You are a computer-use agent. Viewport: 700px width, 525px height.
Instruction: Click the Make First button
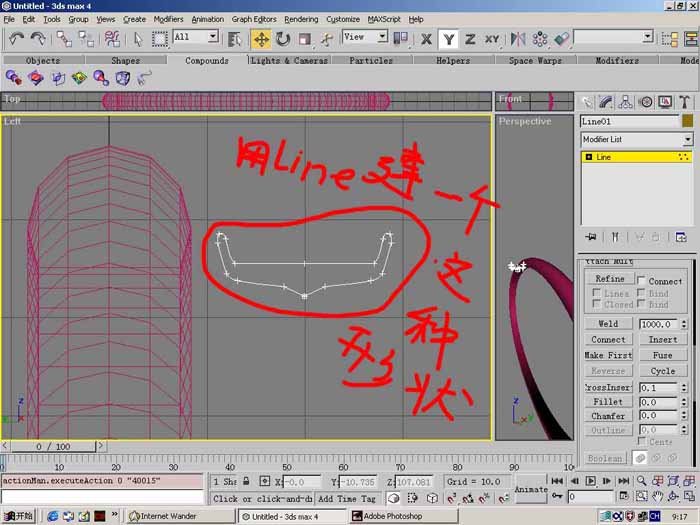[x=608, y=355]
